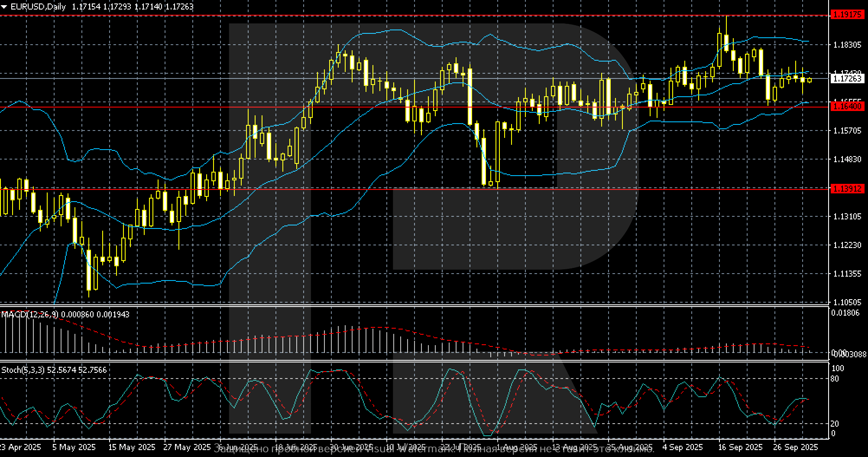
Task: Click the 27 May 2025 date label
Action: 187,447
